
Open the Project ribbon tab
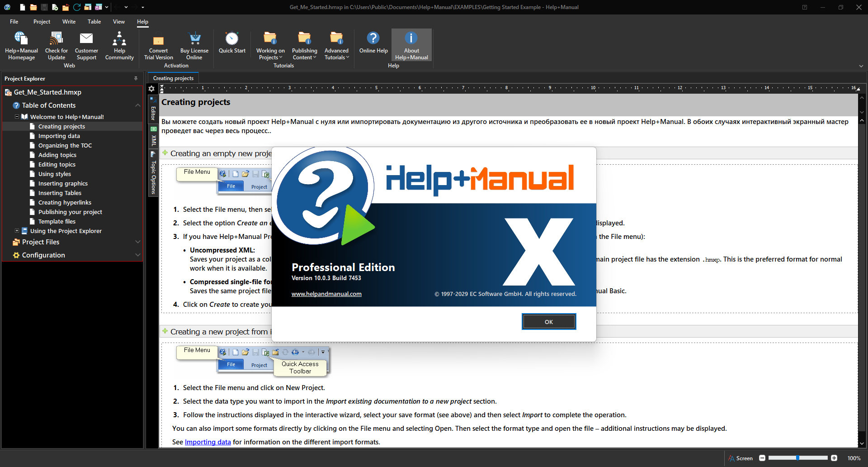pos(42,22)
